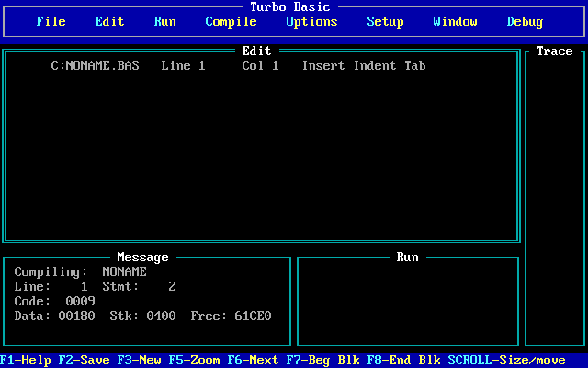Viewport: 588px width, 368px height.
Task: Click the SCROLL-Size/move shortcut
Action: 506,360
